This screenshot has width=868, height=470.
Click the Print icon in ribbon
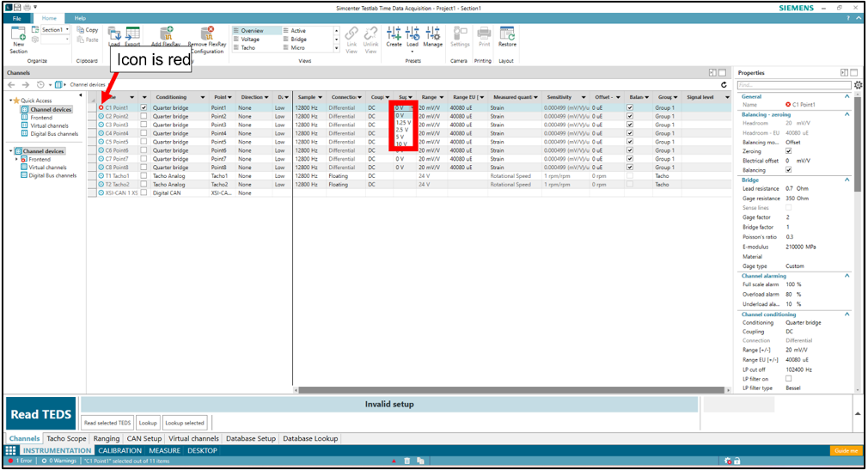pos(484,33)
